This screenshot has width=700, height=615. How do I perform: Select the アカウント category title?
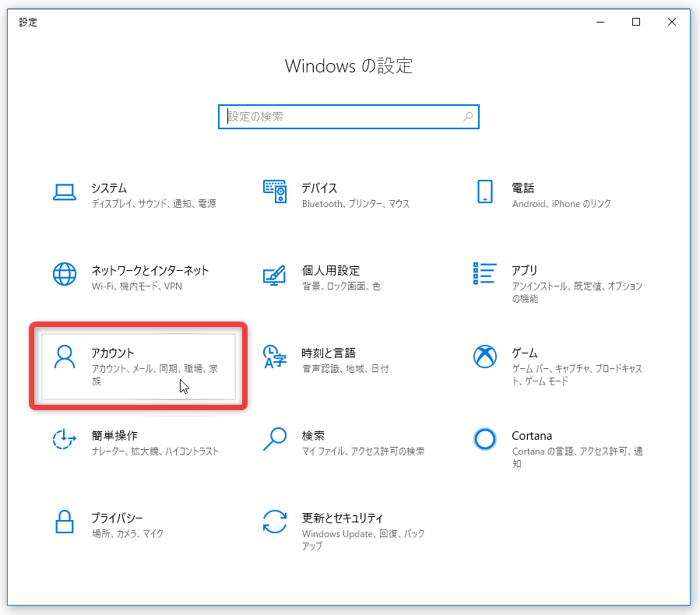tap(112, 353)
